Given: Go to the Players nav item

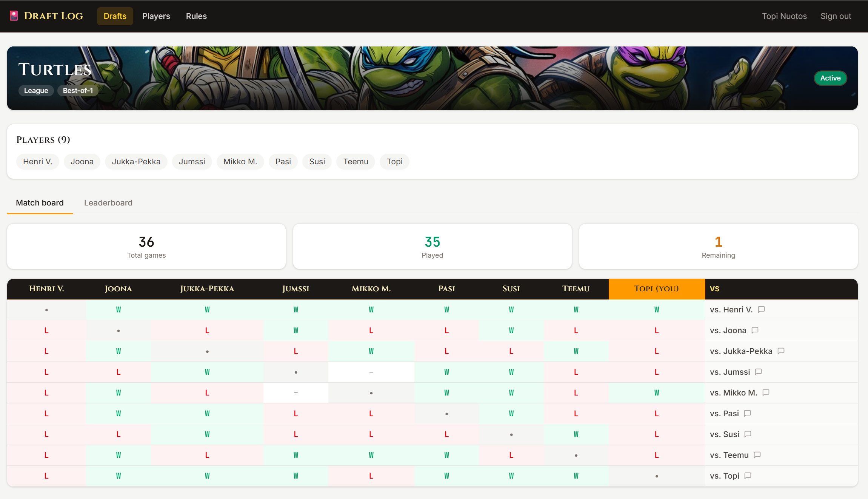Looking at the screenshot, I should click(156, 16).
